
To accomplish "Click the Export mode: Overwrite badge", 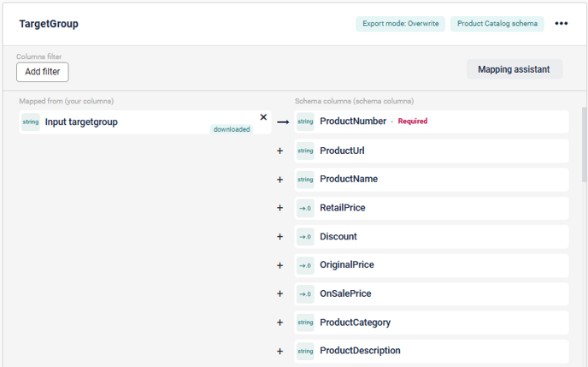I will click(x=400, y=24).
